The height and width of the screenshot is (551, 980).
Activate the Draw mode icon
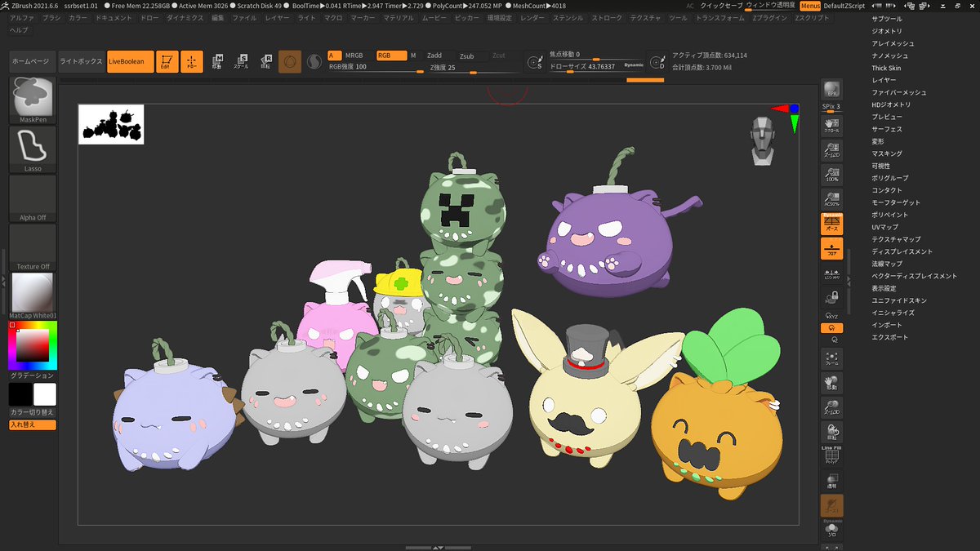192,61
